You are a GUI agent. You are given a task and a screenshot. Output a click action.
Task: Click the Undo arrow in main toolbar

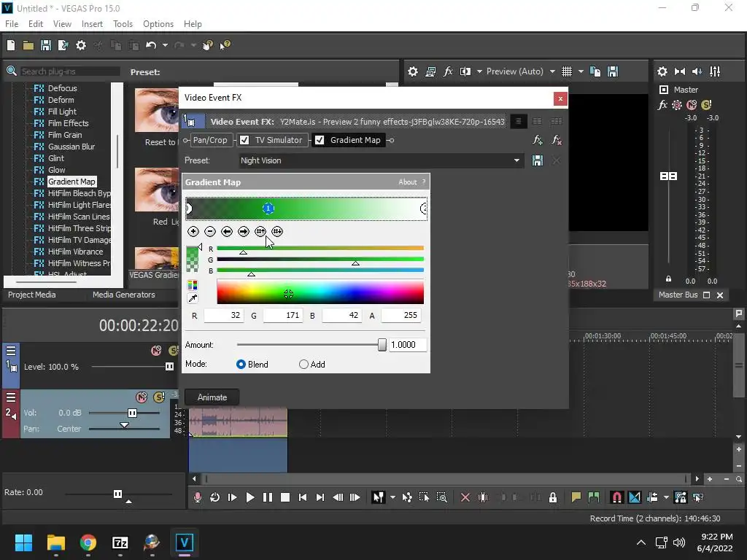(151, 45)
